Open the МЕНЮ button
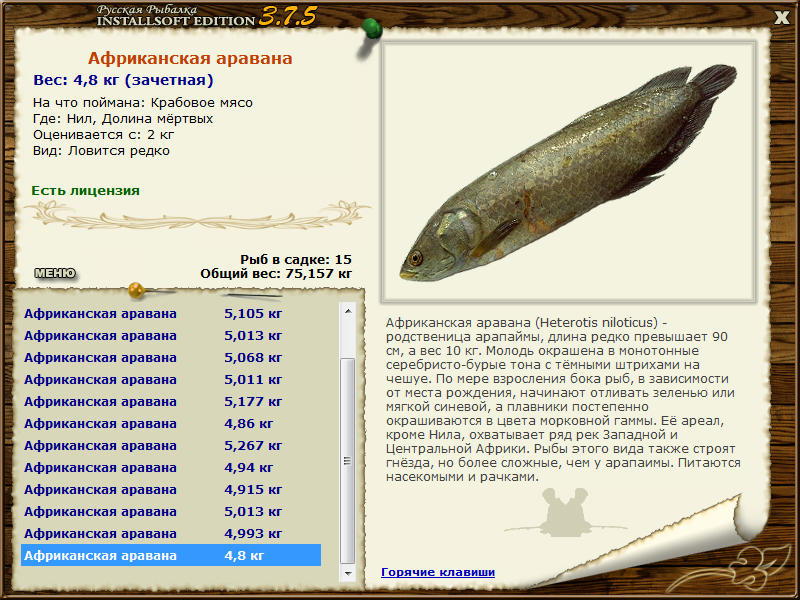Viewport: 800px width, 600px height. [x=55, y=273]
